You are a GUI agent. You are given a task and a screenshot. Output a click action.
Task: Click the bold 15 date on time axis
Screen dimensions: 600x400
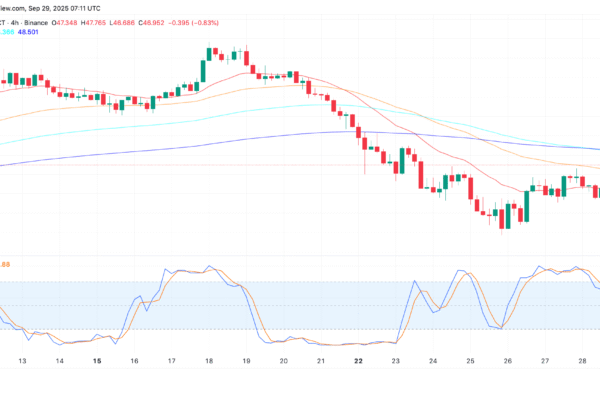coord(96,360)
